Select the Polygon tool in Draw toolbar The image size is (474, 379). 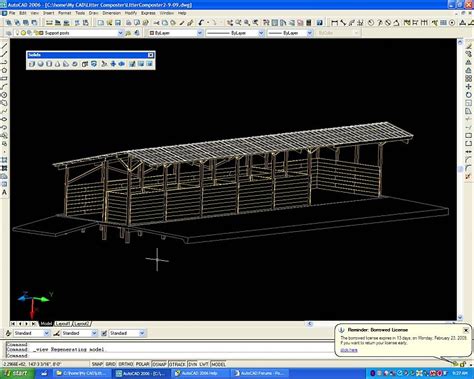(x=4, y=70)
